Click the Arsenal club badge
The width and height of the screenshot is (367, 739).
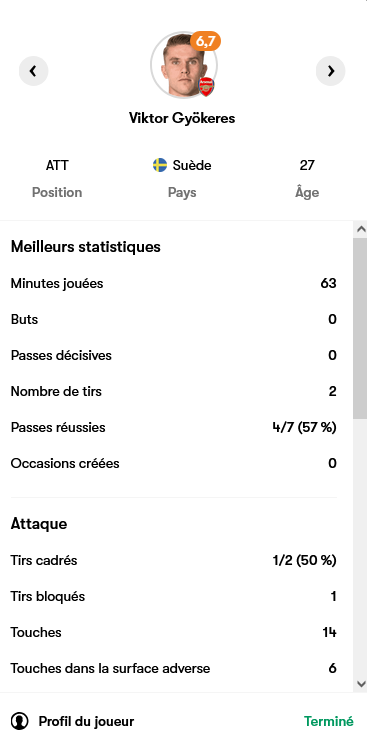point(206,87)
